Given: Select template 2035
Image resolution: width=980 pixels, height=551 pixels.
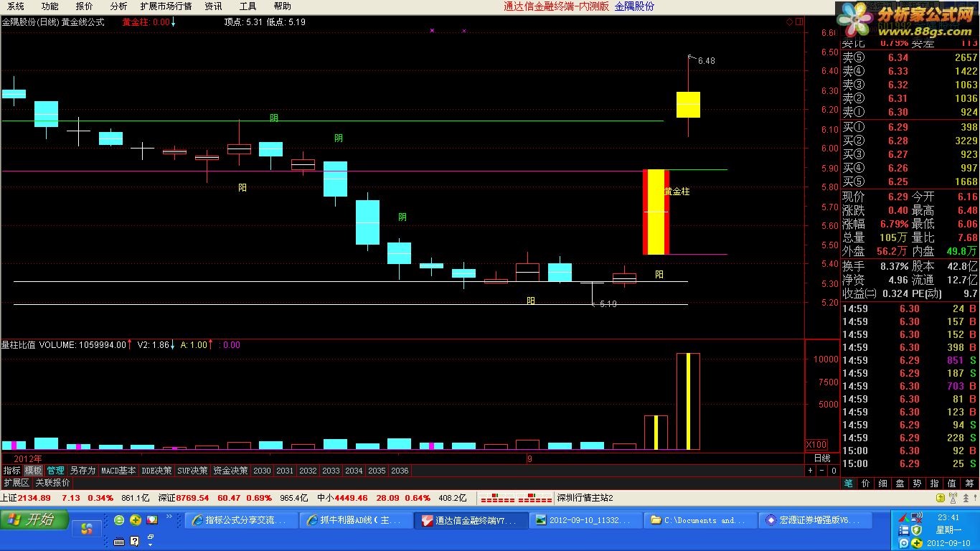Looking at the screenshot, I should pos(377,471).
